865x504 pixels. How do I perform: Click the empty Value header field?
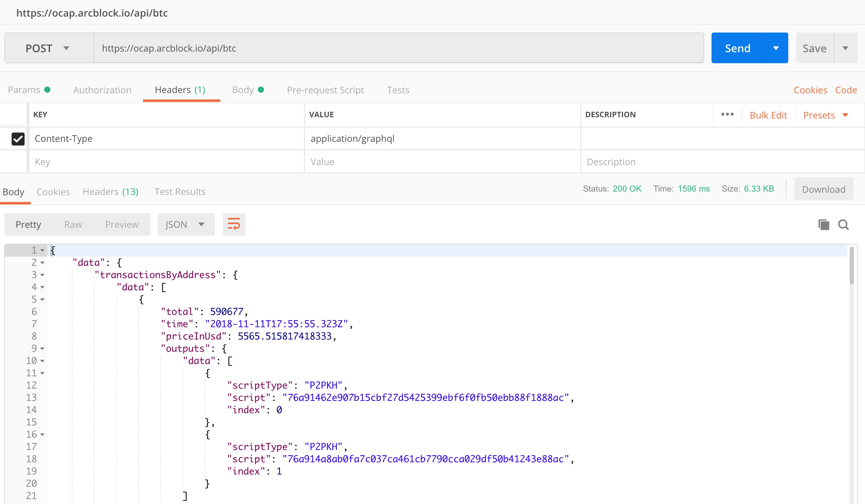442,162
